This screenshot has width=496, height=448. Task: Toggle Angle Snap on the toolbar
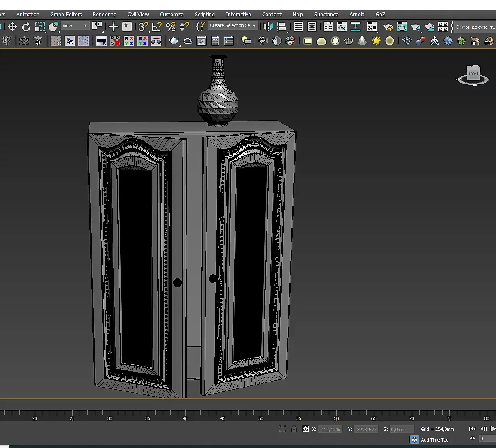click(157, 27)
